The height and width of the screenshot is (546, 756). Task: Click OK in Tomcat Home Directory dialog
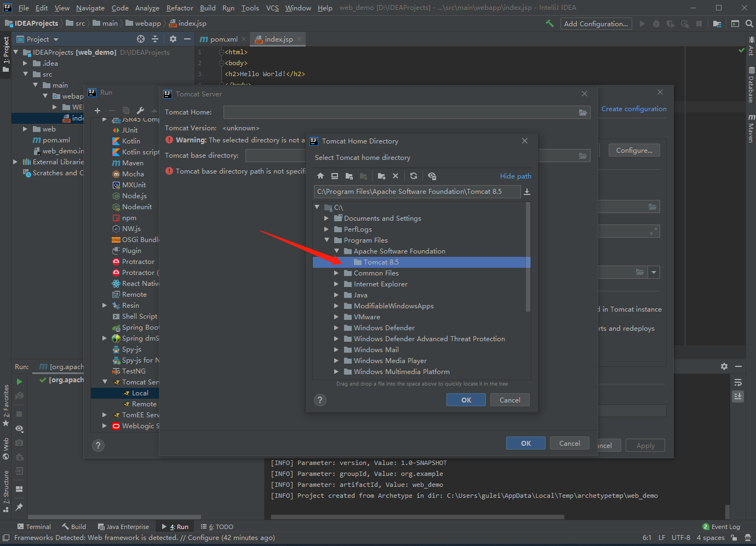(466, 400)
